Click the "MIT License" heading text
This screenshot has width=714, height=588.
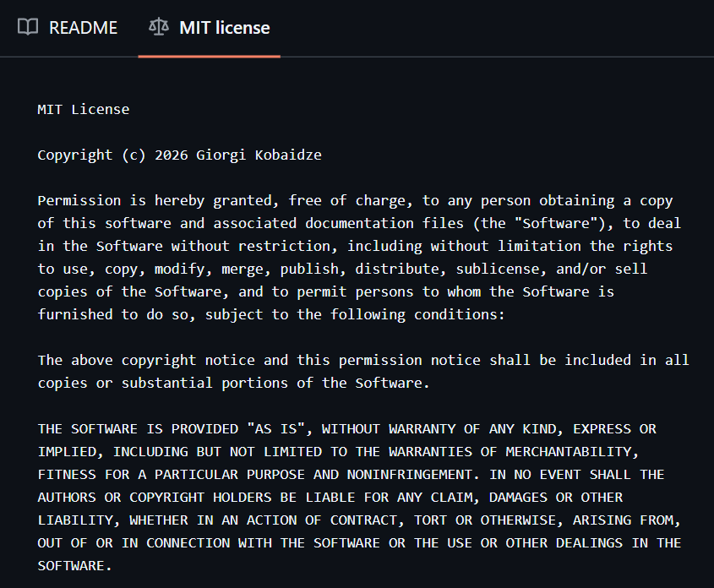pyautogui.click(x=83, y=109)
